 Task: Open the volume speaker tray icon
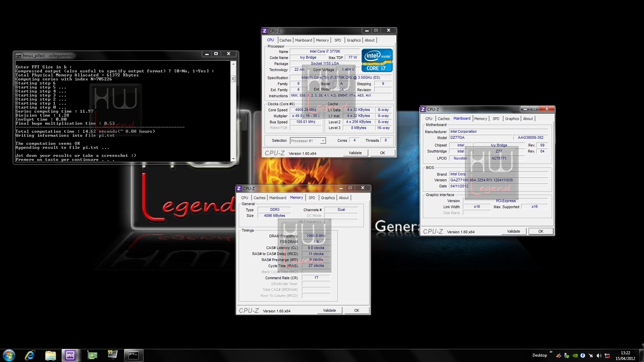599,356
